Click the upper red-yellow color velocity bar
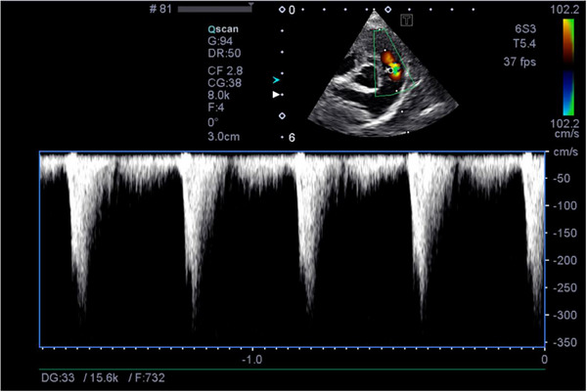The height and width of the screenshot is (392, 587). [568, 40]
